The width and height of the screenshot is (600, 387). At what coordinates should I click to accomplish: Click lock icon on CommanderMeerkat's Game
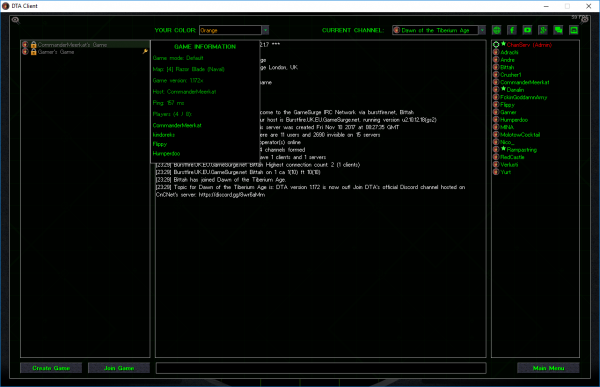click(x=34, y=45)
